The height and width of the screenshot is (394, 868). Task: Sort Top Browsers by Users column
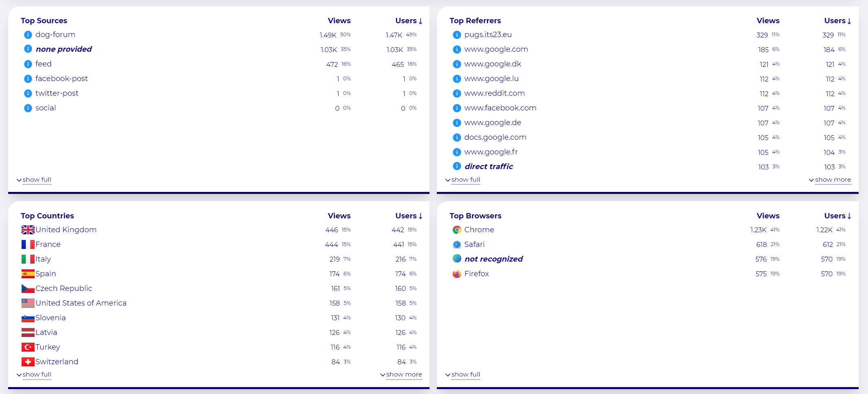[x=837, y=216]
